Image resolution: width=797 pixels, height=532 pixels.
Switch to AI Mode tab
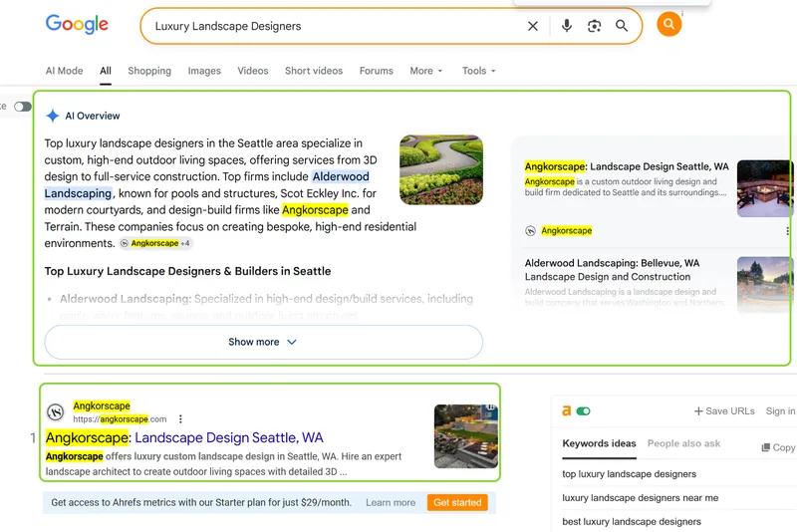[x=64, y=71]
